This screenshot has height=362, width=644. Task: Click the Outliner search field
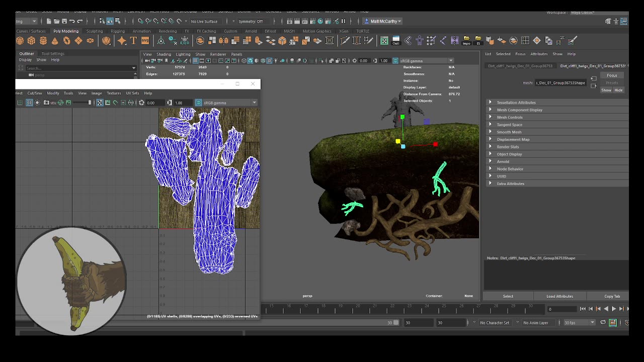[x=80, y=68]
